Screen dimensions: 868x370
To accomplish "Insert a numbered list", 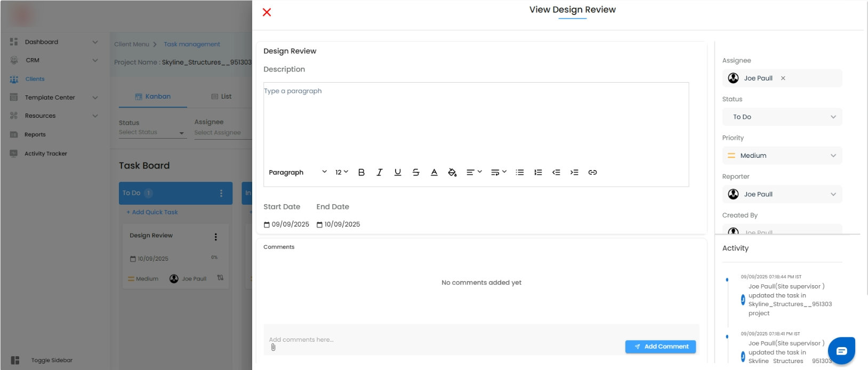I will [x=538, y=172].
